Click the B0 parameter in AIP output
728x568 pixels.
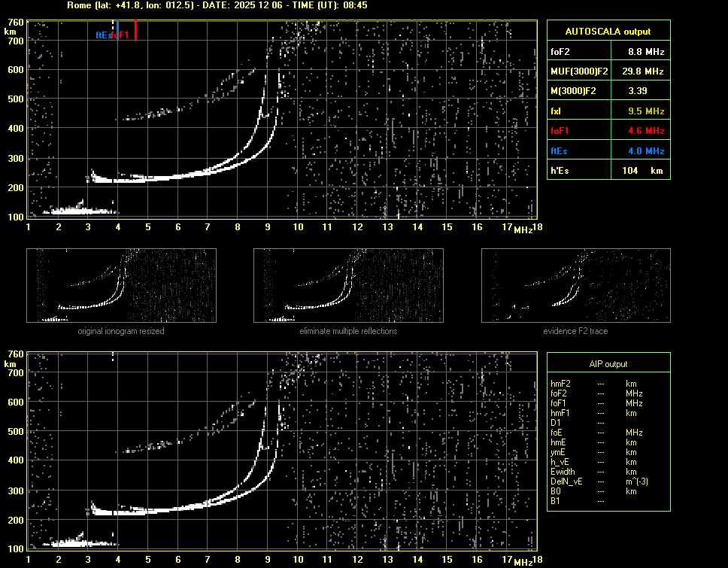(557, 491)
